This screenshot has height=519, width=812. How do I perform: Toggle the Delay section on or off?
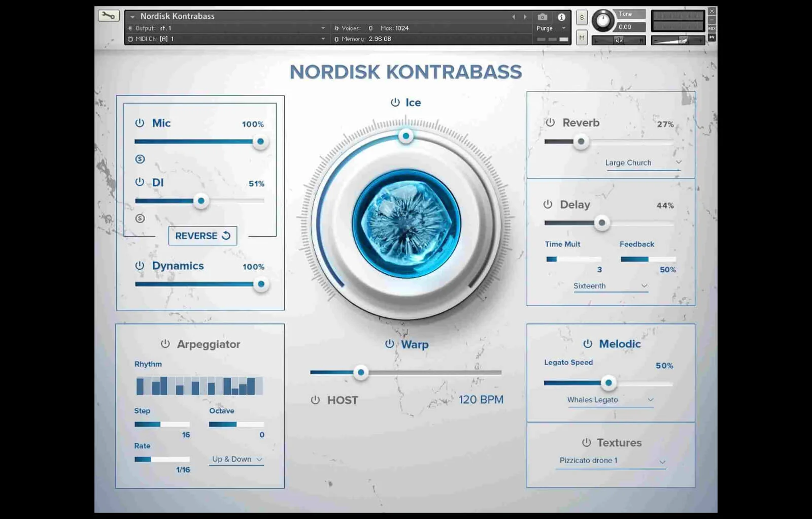548,204
